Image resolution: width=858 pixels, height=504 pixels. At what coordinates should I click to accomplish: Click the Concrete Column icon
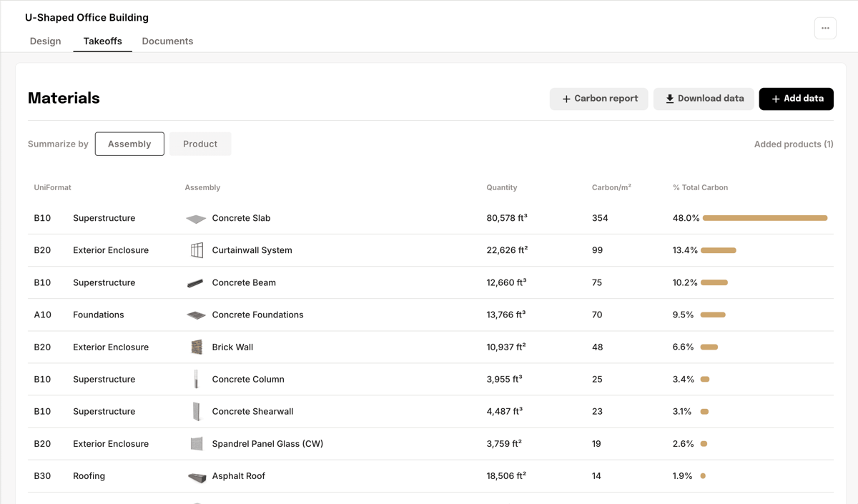coord(196,380)
